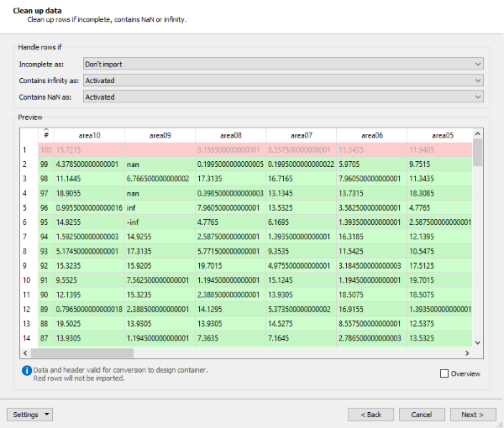Click the table scroll right arrow
Viewport: 504px width, 428px height.
(x=467, y=352)
